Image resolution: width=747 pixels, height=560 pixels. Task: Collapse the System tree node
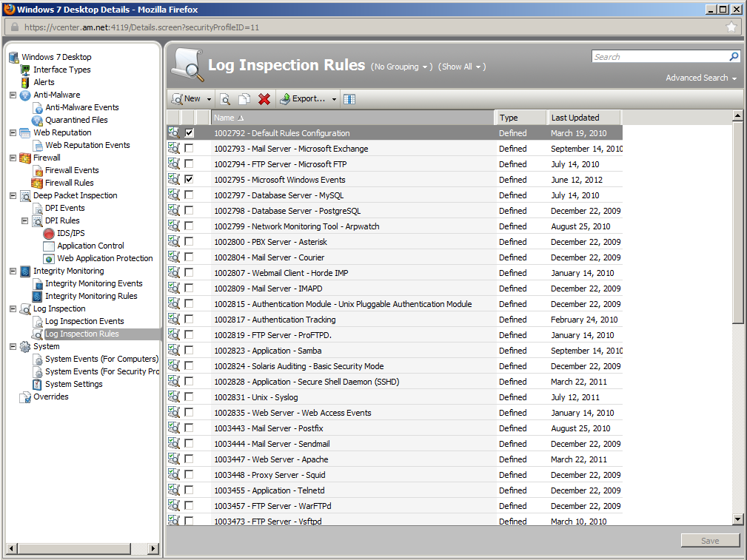13,346
